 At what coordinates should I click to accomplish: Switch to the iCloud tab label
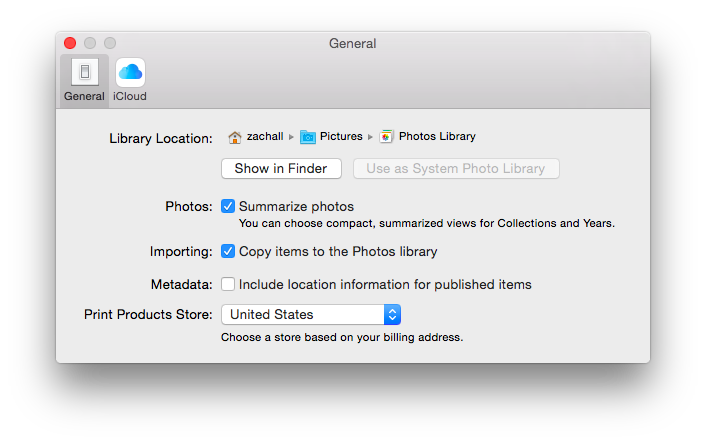[130, 96]
